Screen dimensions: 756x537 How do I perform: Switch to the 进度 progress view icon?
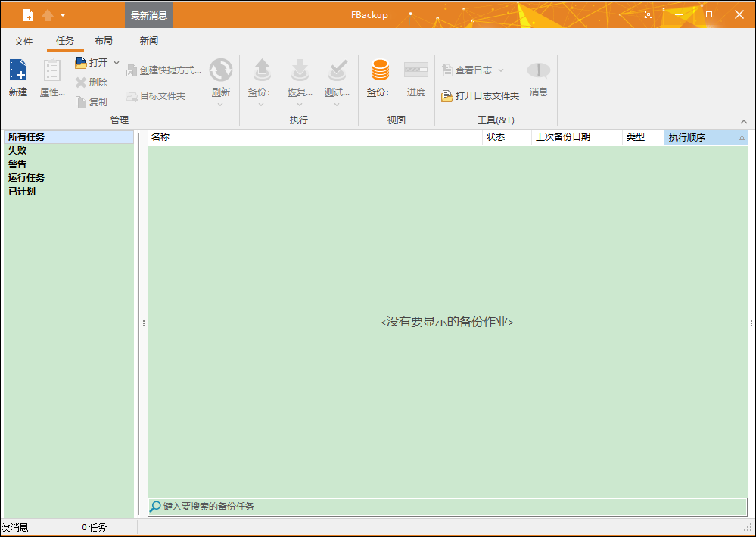pos(416,70)
